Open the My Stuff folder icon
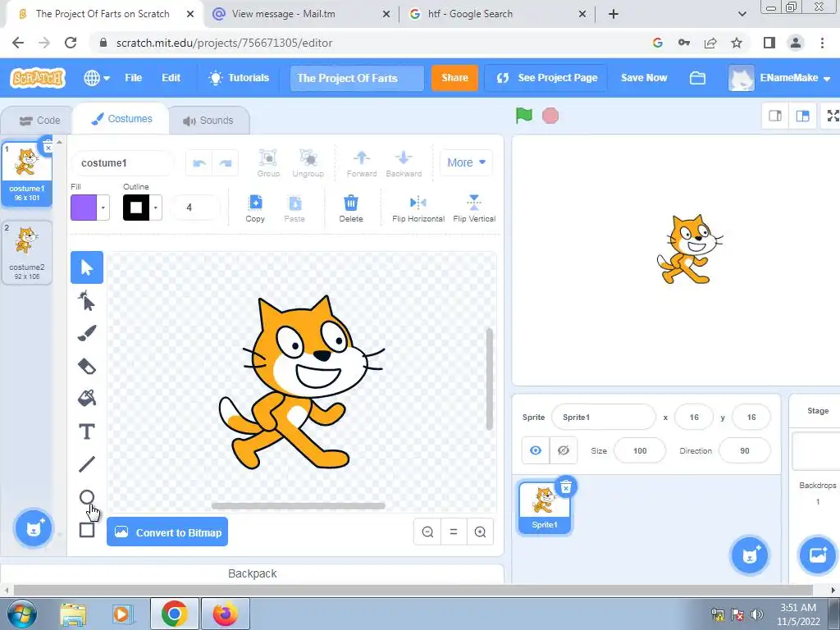The height and width of the screenshot is (630, 840). pos(697,78)
